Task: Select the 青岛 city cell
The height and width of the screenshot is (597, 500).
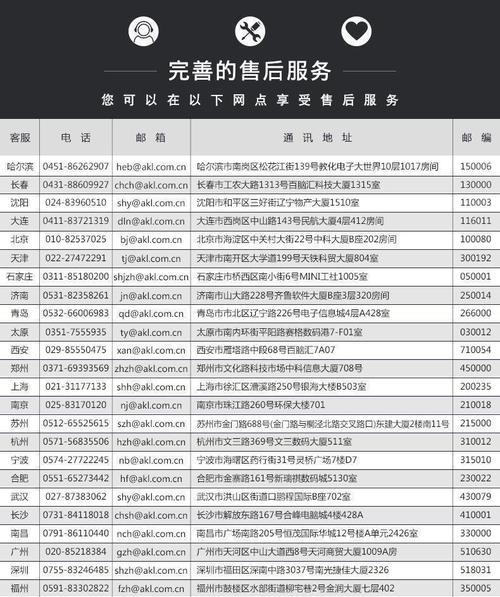Action: [x=20, y=313]
